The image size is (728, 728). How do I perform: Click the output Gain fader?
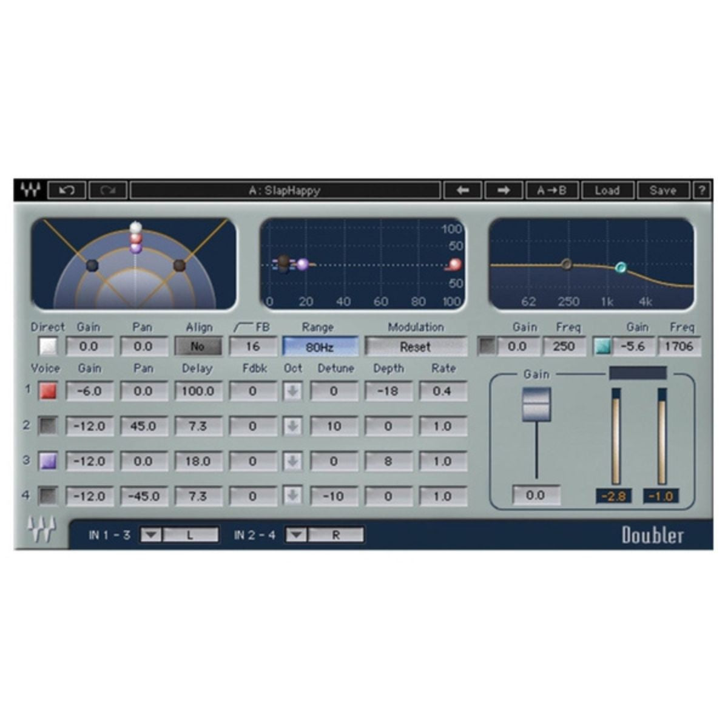coord(536,403)
